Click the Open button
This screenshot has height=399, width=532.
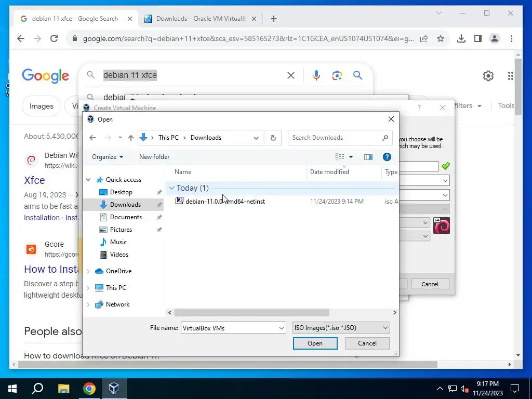315,343
